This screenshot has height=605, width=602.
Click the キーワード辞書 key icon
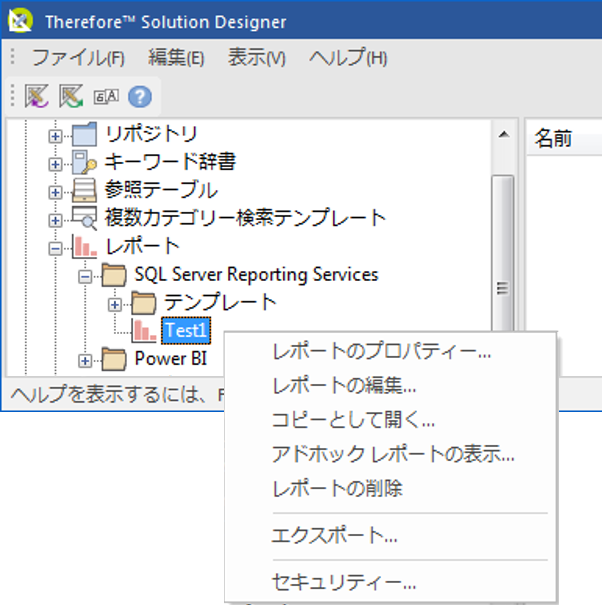pos(85,162)
